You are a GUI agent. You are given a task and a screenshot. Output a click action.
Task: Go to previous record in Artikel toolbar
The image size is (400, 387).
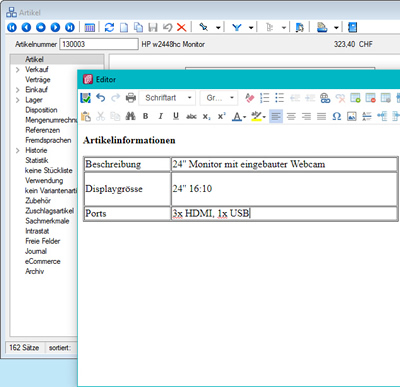[26, 27]
